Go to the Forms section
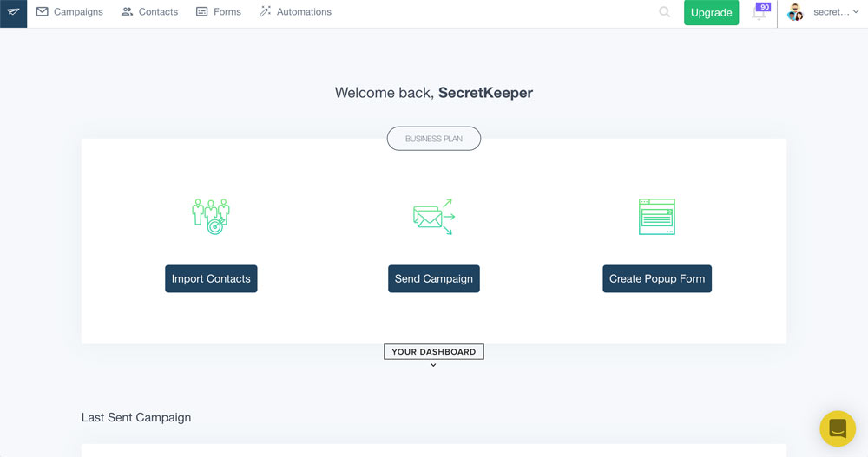 (227, 12)
